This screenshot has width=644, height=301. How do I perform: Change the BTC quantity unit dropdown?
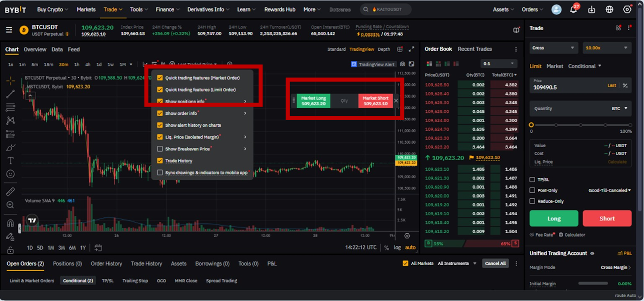coord(619,109)
